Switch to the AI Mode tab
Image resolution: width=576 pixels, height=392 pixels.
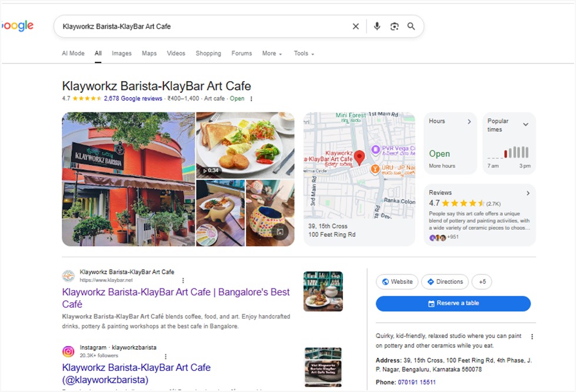click(73, 53)
